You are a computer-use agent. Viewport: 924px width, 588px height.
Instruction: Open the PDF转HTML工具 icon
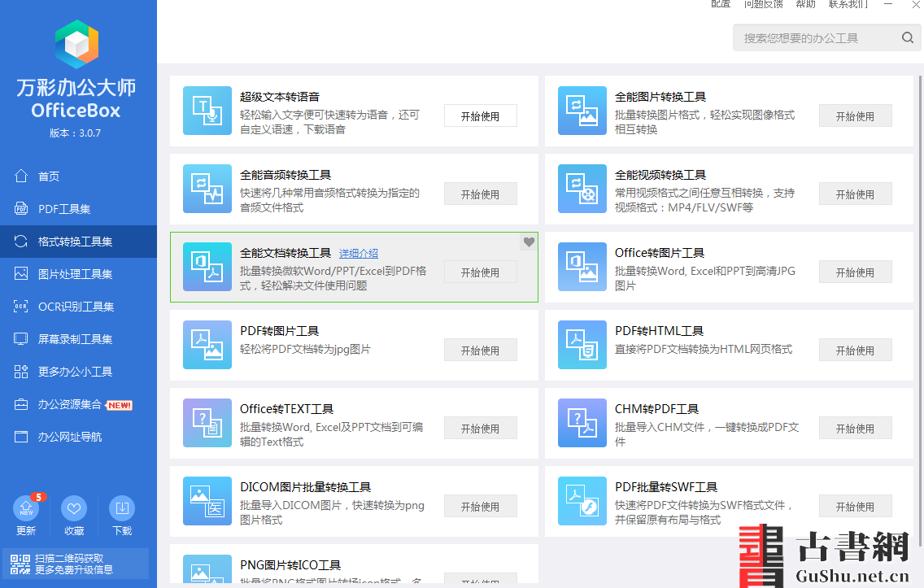582,345
